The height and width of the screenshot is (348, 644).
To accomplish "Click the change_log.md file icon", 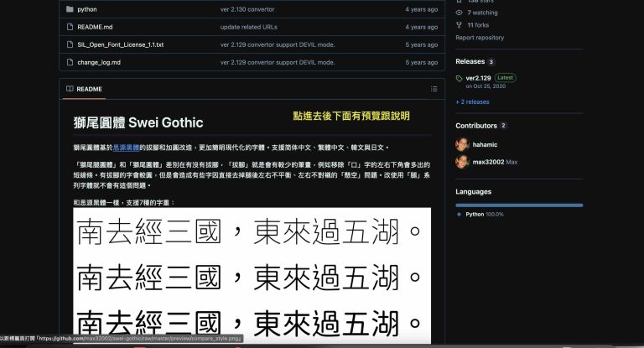I will tap(70, 62).
